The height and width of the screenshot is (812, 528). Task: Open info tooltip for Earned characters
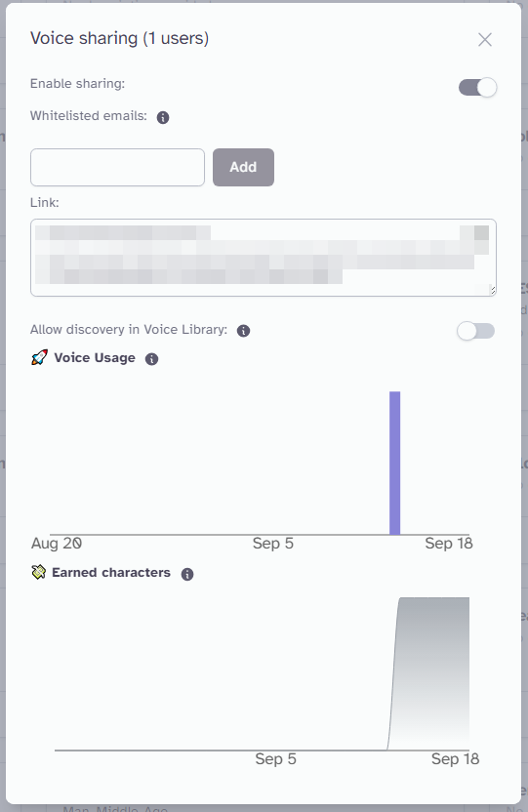[187, 574]
